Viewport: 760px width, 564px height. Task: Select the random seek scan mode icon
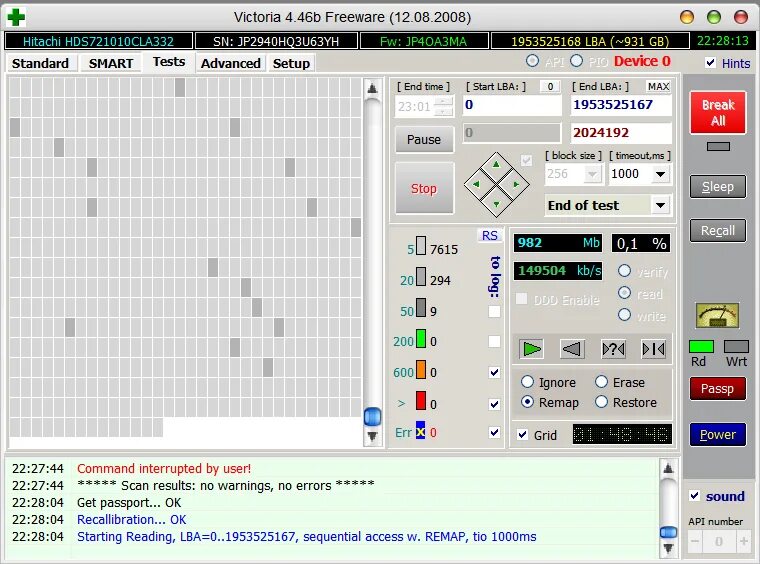(x=613, y=349)
